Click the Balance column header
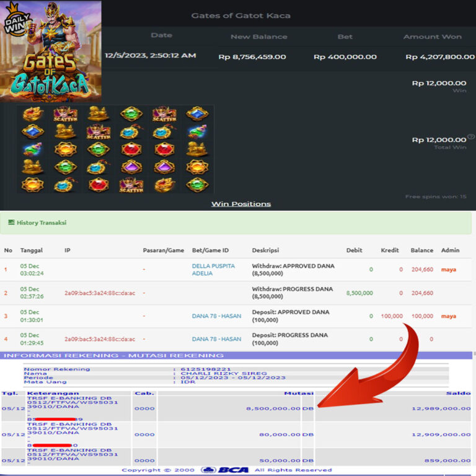476x476 pixels. 421,250
